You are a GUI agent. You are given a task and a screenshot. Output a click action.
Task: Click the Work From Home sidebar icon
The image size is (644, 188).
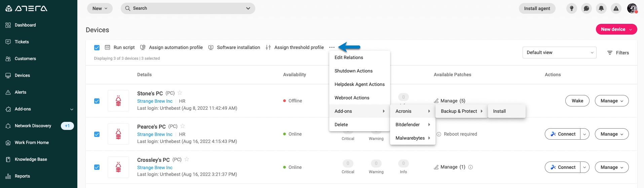tap(8, 143)
